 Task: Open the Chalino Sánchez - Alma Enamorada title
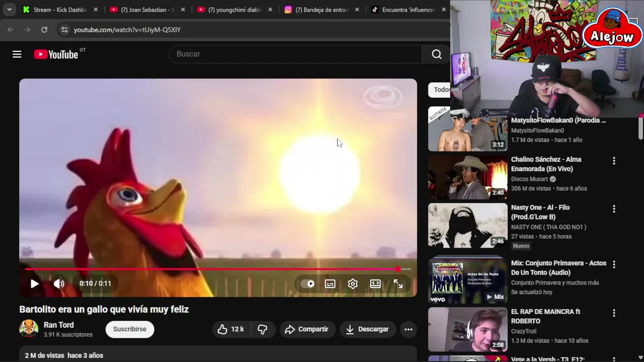tap(546, 164)
